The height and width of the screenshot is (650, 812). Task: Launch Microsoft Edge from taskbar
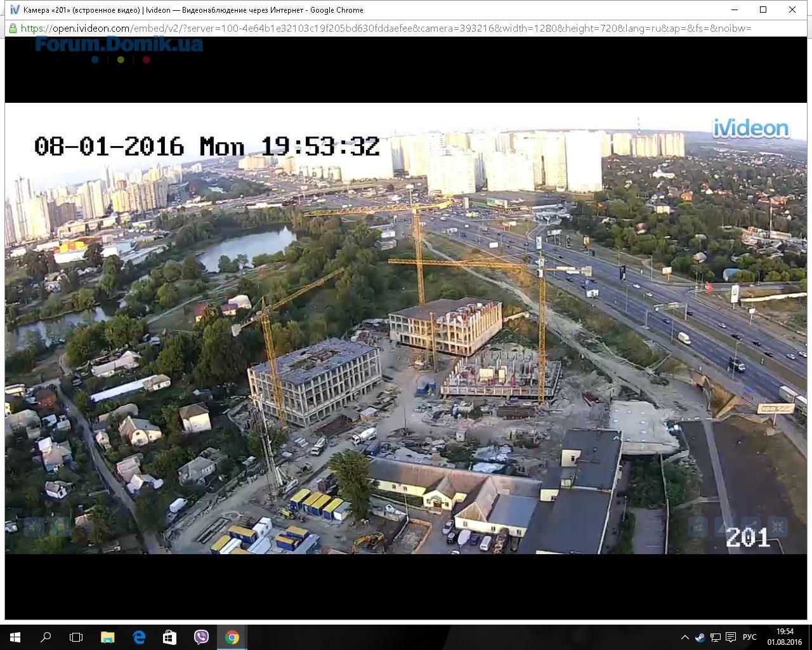point(138,637)
